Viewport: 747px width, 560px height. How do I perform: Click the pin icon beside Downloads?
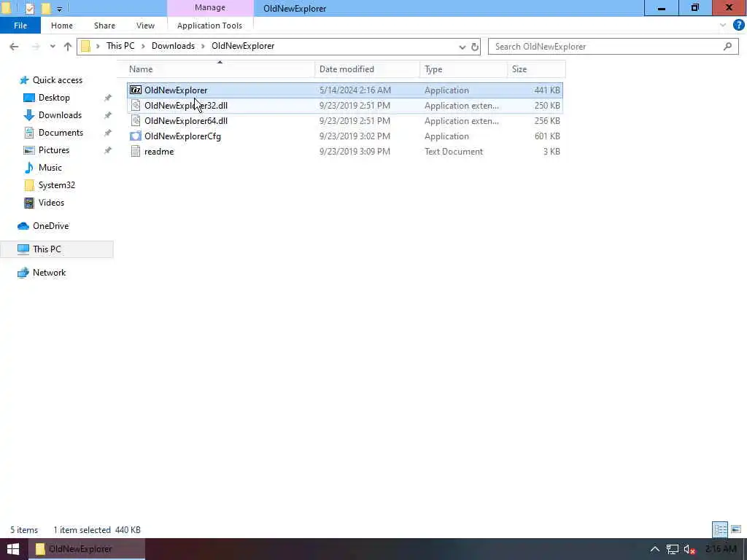point(108,115)
